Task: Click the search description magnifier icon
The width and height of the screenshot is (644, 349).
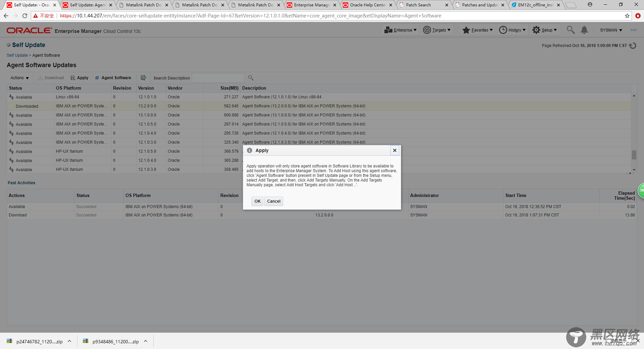Action: (251, 78)
